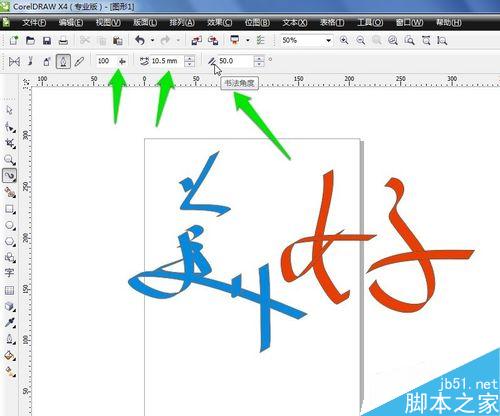Viewport: 500px width, 416px height.
Task: Click the Paste clipboard icon
Action: pyautogui.click(x=117, y=41)
